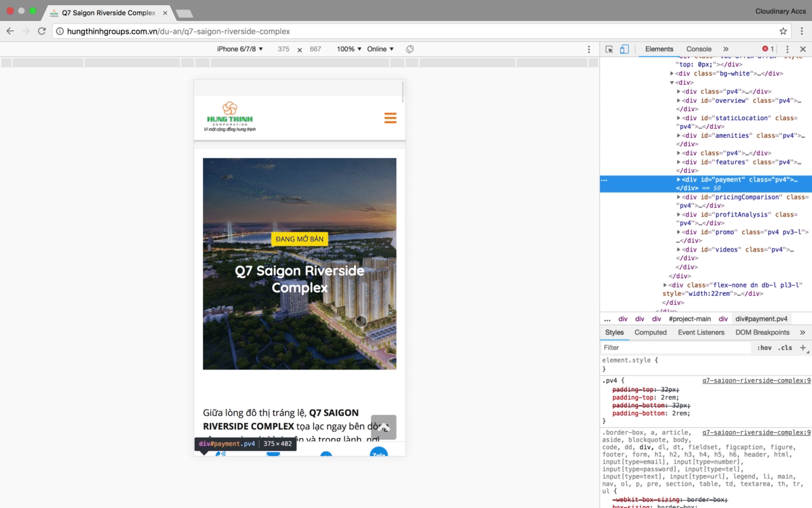Open the Online network throttling dropdown
Image resolution: width=812 pixels, height=508 pixels.
coord(381,49)
